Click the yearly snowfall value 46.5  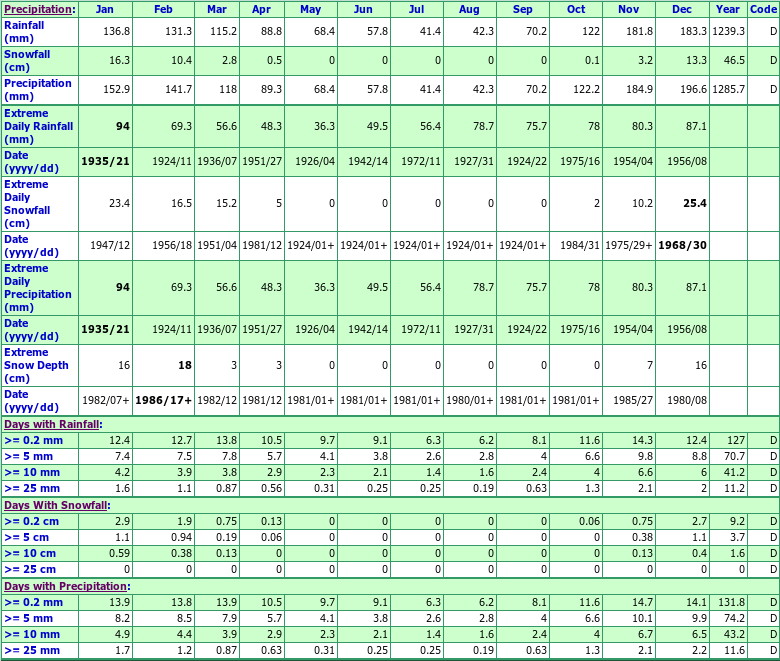pos(733,60)
